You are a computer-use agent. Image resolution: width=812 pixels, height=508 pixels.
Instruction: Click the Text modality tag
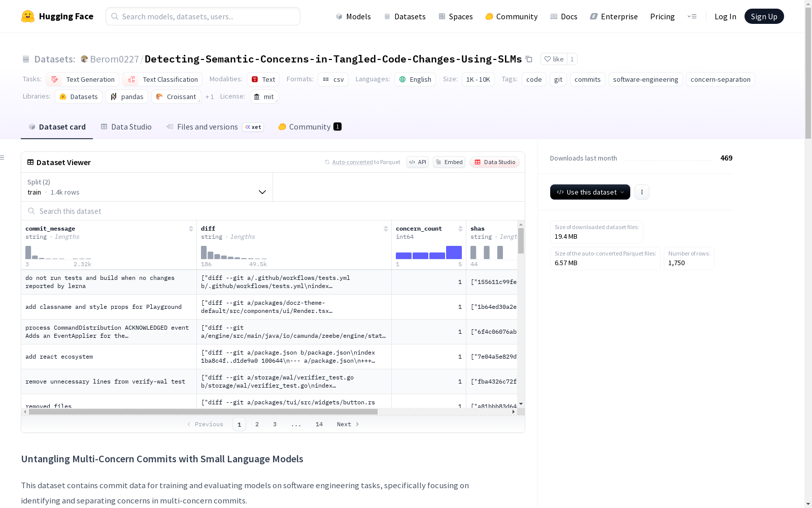click(263, 79)
